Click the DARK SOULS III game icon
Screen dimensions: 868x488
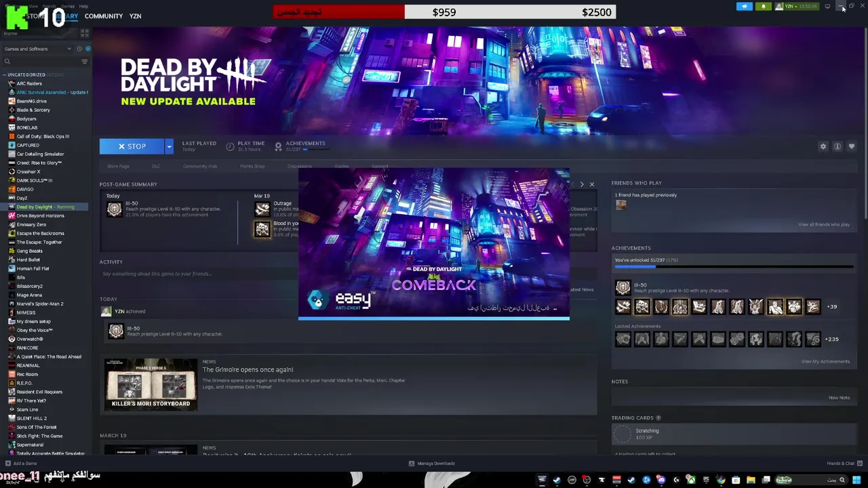click(x=12, y=180)
